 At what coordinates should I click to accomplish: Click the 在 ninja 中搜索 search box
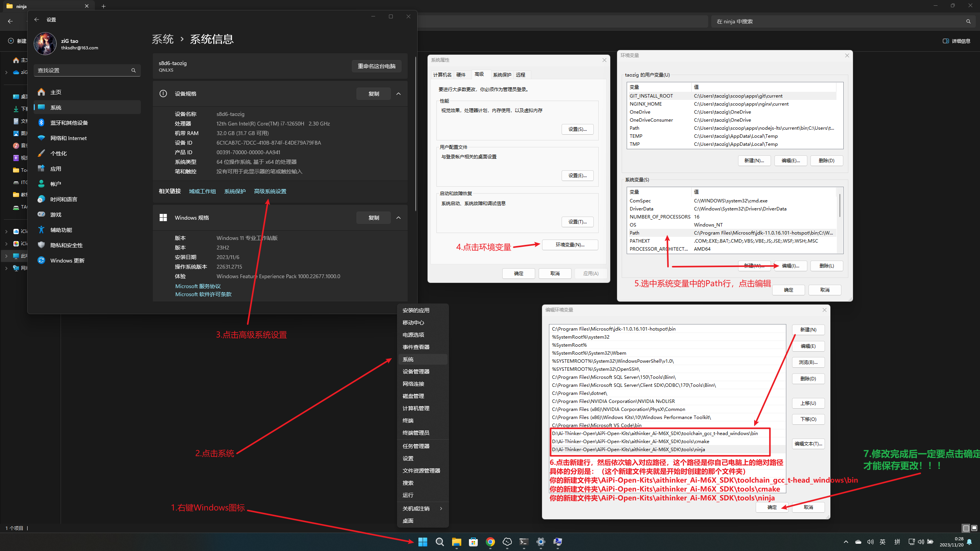[x=843, y=21]
